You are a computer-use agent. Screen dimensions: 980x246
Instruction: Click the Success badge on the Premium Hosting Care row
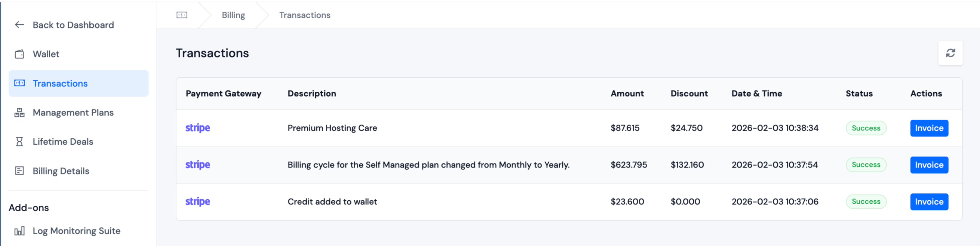pos(866,128)
